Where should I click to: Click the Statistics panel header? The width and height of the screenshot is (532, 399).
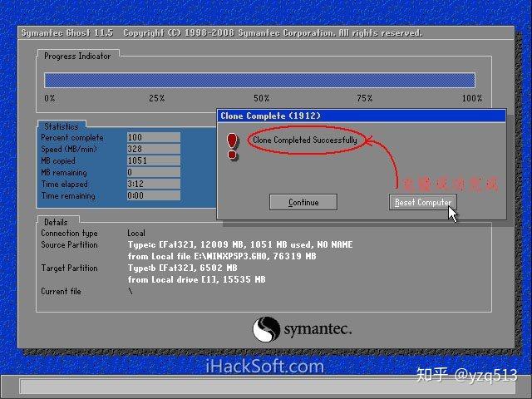62,126
